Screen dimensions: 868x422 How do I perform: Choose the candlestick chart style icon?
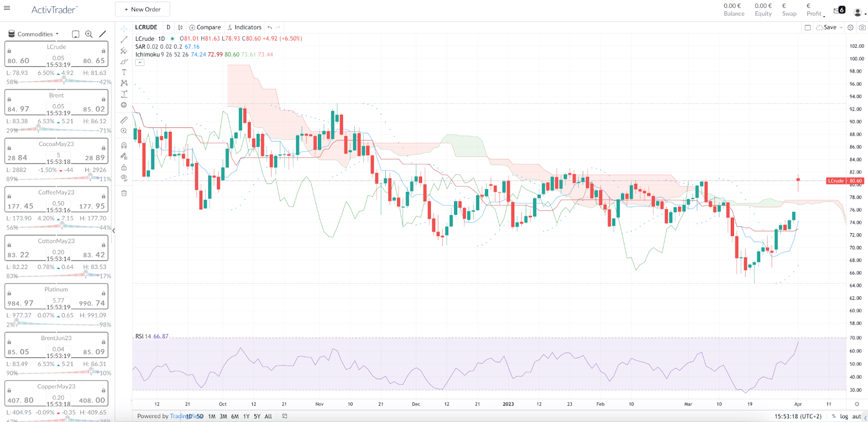181,27
